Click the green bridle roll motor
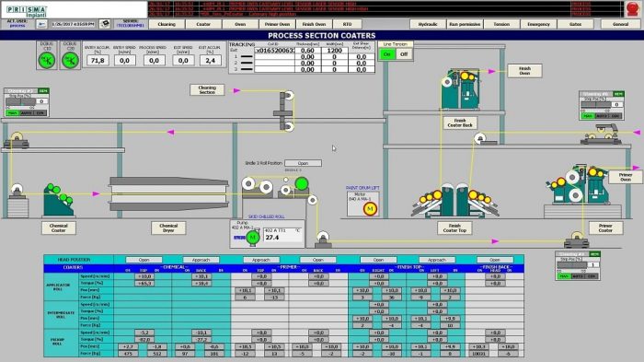The image size is (644, 362). (x=302, y=183)
